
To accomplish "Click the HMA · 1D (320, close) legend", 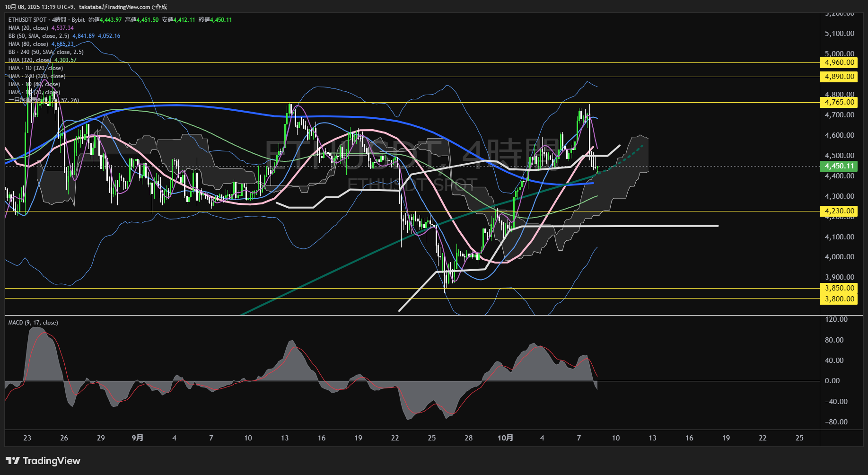I will [x=35, y=68].
